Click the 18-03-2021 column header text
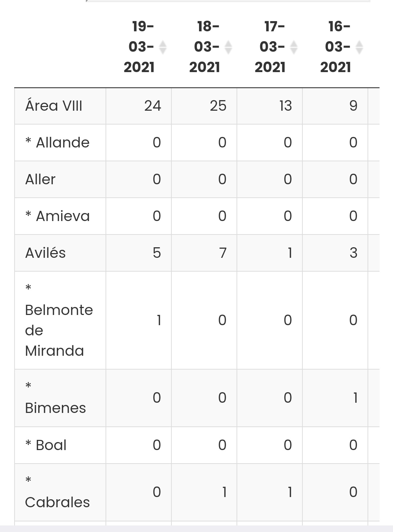Viewport: 393px width, 532px height. pyautogui.click(x=205, y=47)
